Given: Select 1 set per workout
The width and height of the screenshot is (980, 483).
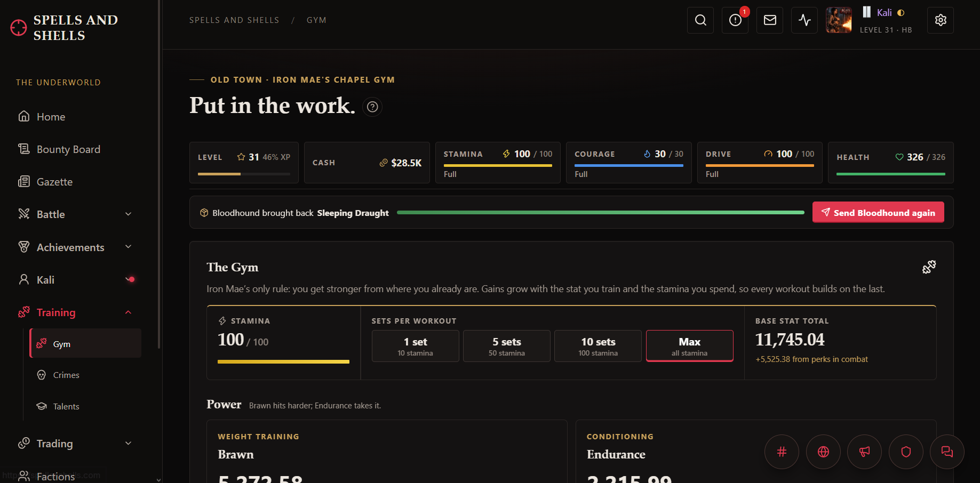Looking at the screenshot, I should [x=415, y=346].
